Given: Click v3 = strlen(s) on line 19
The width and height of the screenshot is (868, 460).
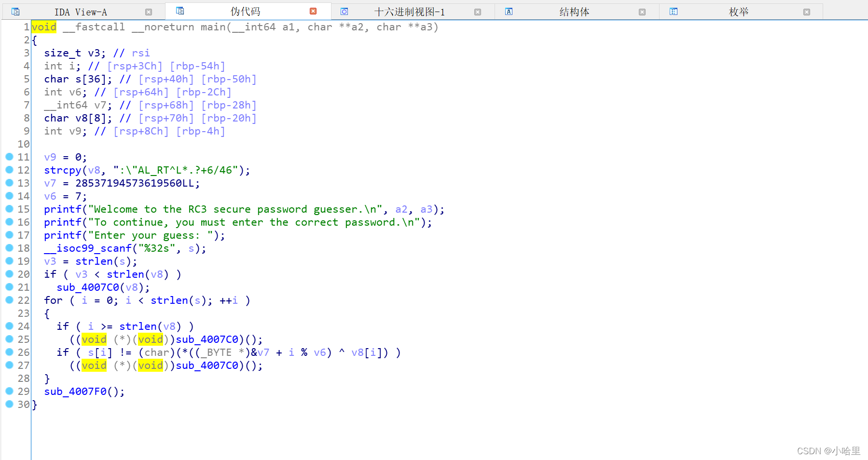Looking at the screenshot, I should coord(91,261).
